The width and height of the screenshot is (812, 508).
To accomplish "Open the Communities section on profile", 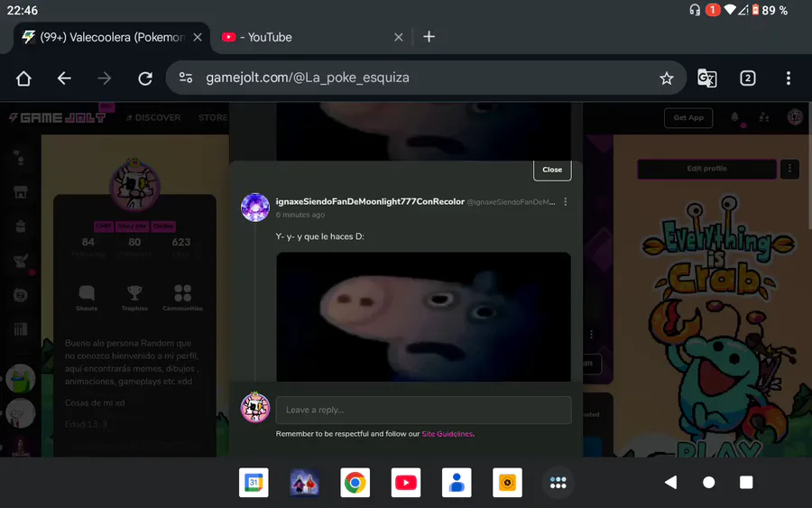I will 183,298.
